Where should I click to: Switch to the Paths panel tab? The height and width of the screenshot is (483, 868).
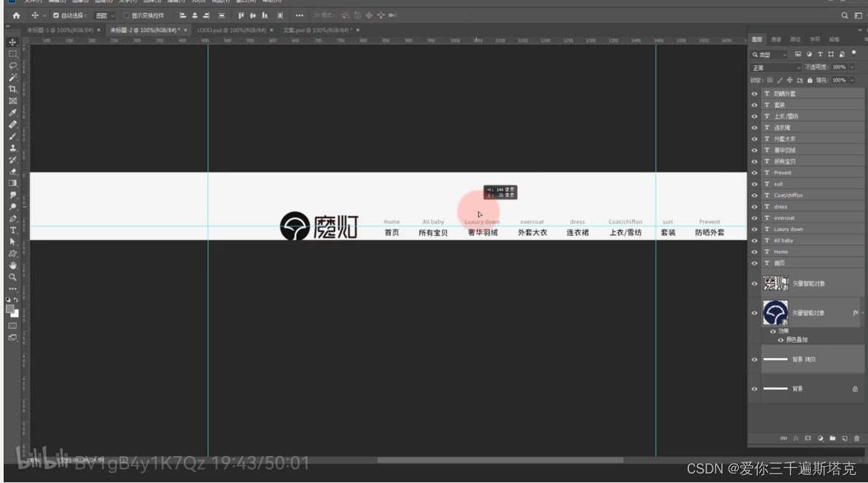point(796,39)
